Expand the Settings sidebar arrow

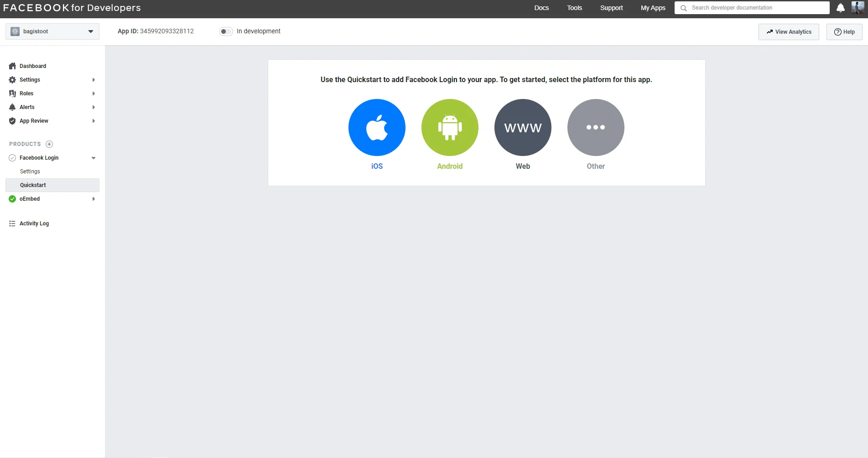pyautogui.click(x=94, y=80)
